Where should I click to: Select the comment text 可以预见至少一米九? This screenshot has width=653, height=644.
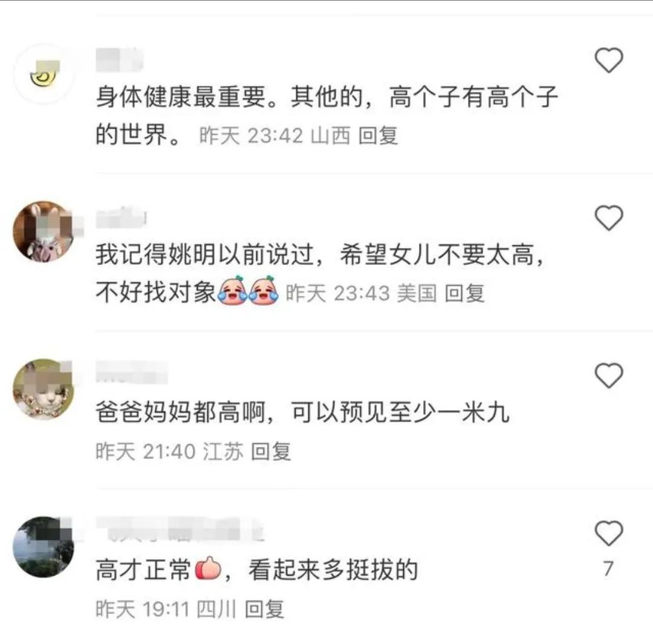pos(400,412)
